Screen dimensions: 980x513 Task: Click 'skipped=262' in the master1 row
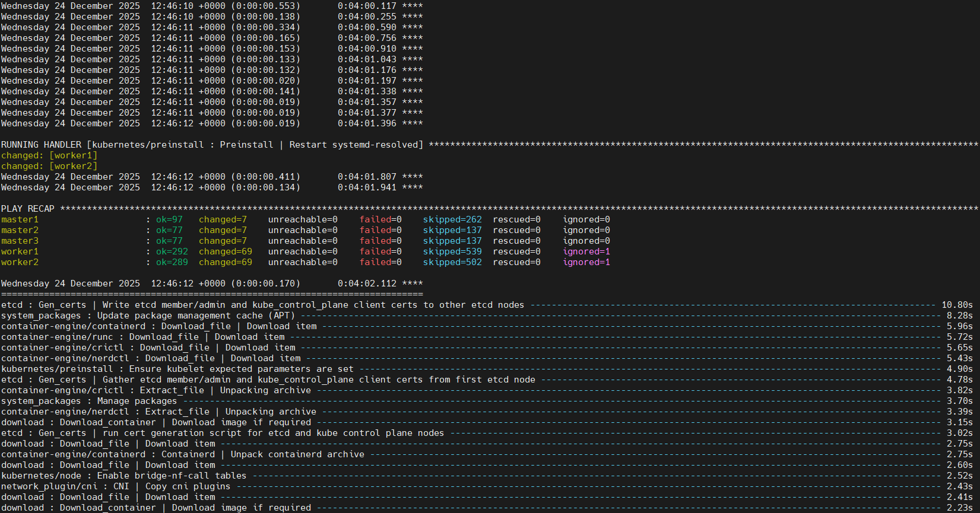[452, 219]
